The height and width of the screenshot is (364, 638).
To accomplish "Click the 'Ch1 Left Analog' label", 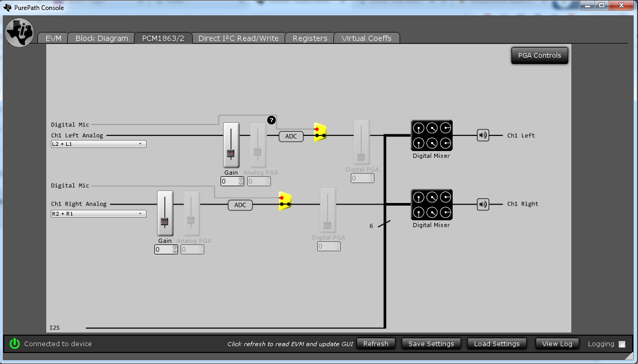I will 77,135.
